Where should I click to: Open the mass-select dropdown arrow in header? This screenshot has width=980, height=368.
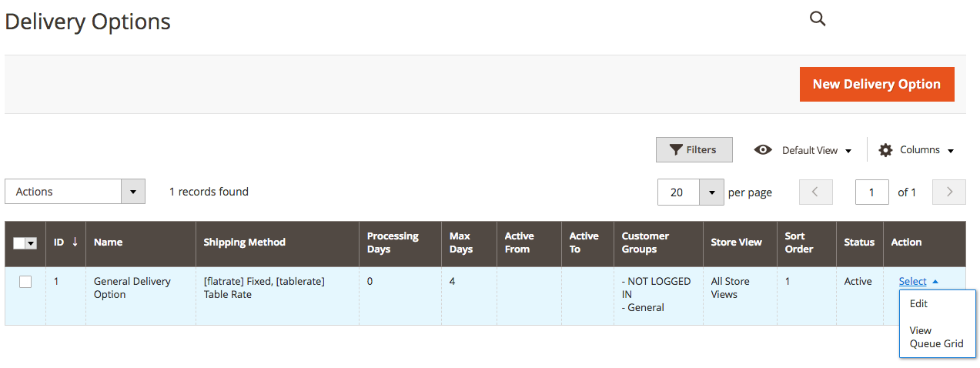[x=32, y=243]
